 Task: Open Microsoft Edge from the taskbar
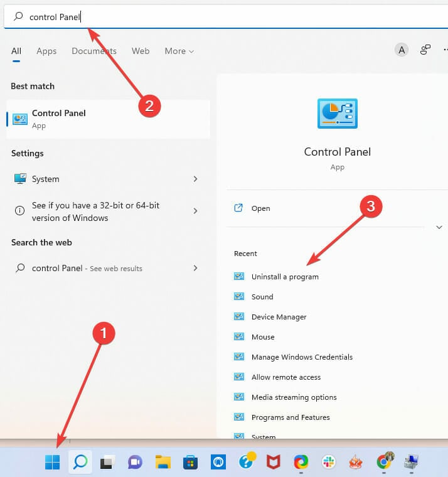click(301, 462)
